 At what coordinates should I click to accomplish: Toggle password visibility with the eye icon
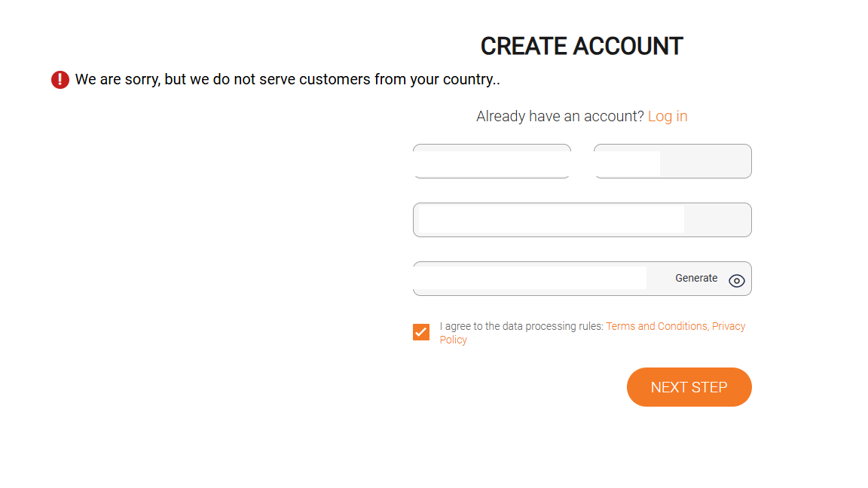tap(737, 281)
